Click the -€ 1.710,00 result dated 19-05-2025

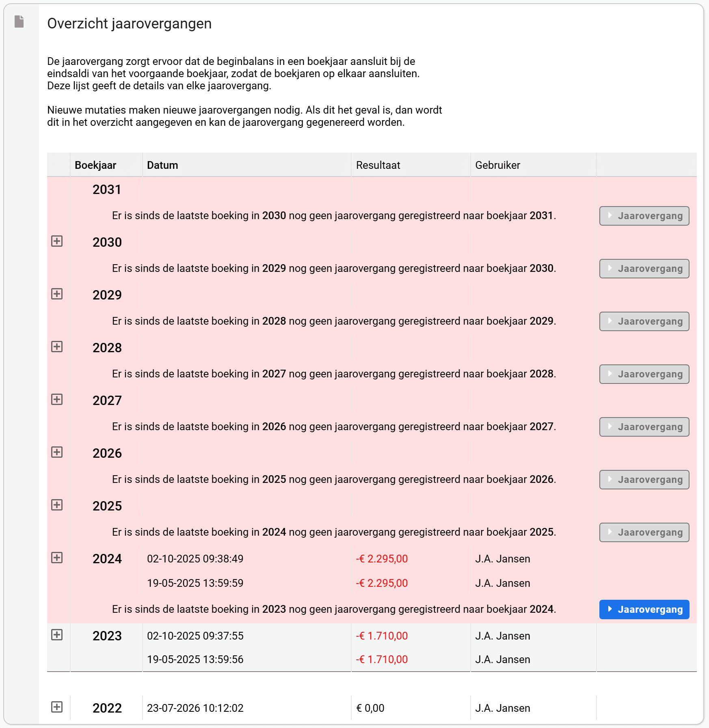tap(382, 659)
